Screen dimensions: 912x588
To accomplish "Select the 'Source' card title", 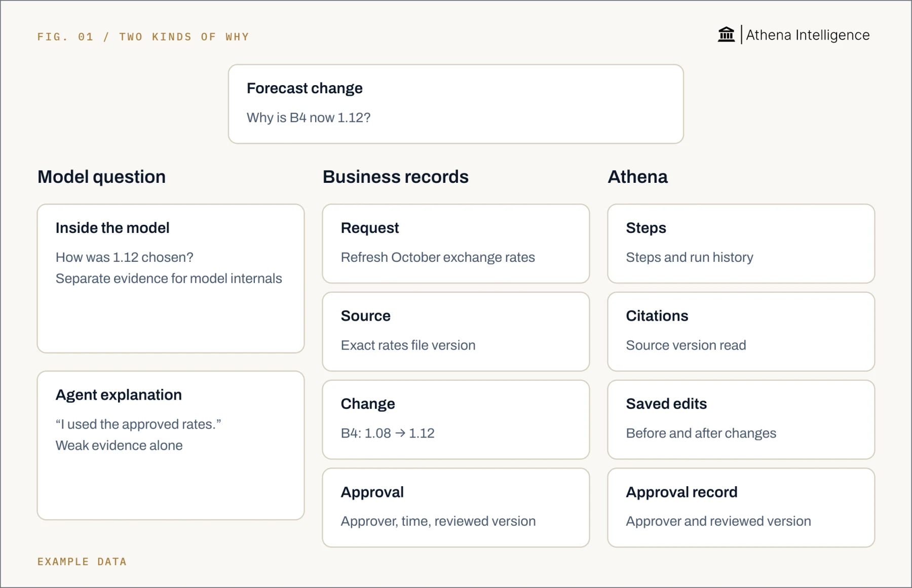I will pyautogui.click(x=366, y=316).
